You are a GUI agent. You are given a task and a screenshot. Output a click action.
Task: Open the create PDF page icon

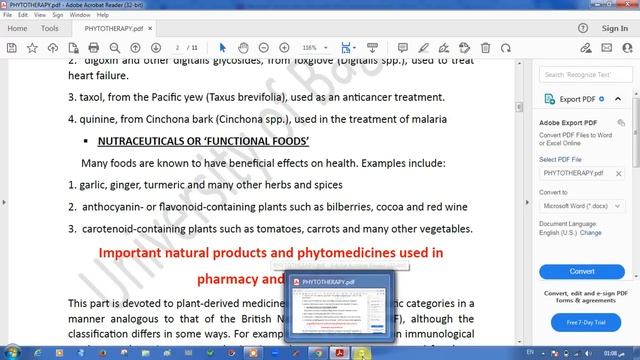[73, 48]
